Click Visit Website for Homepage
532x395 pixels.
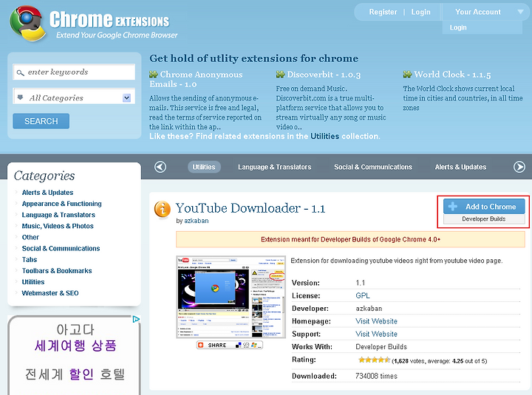pyautogui.click(x=376, y=321)
